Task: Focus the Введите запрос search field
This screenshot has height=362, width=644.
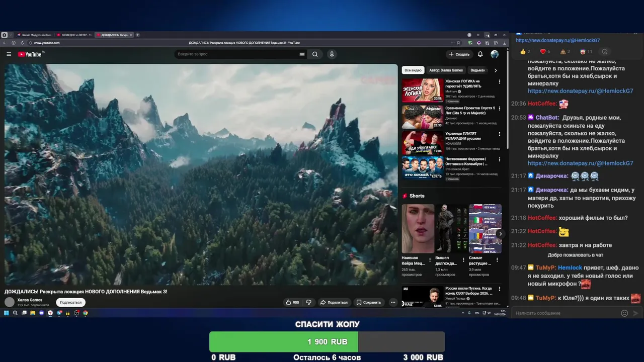Action: click(x=236, y=54)
